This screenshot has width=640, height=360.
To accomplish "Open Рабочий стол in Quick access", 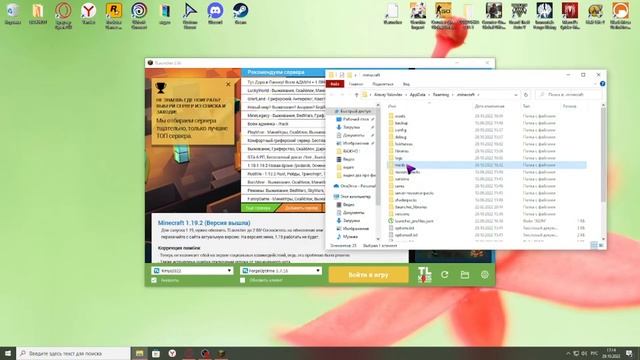I will [x=355, y=119].
